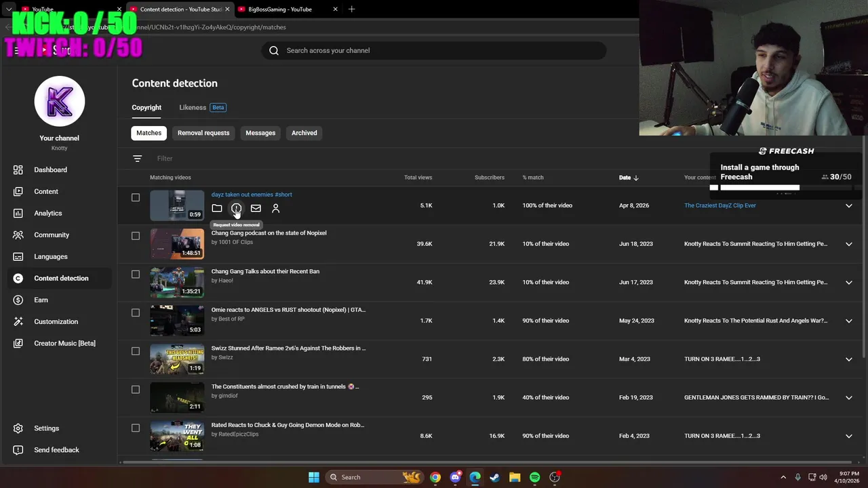Expand the Mar 4, 2023 match row
The width and height of the screenshot is (868, 488).
tap(849, 359)
